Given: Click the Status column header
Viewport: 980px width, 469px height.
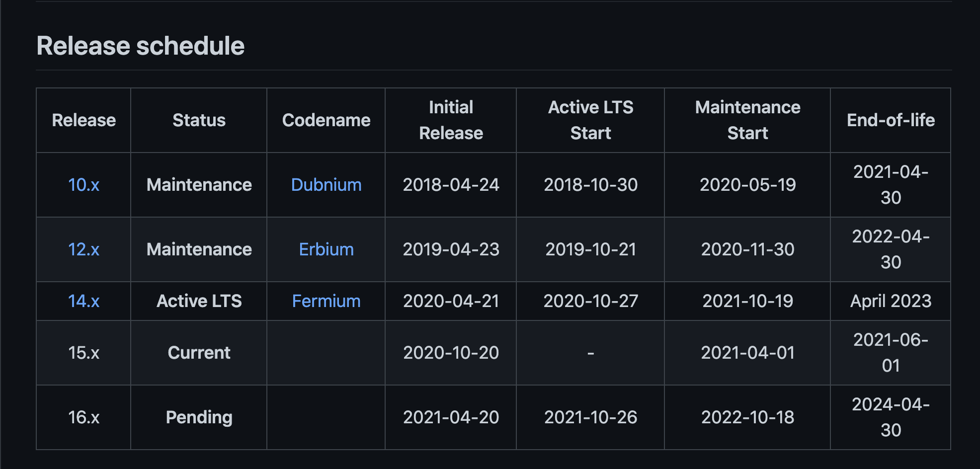Looking at the screenshot, I should pos(199,120).
